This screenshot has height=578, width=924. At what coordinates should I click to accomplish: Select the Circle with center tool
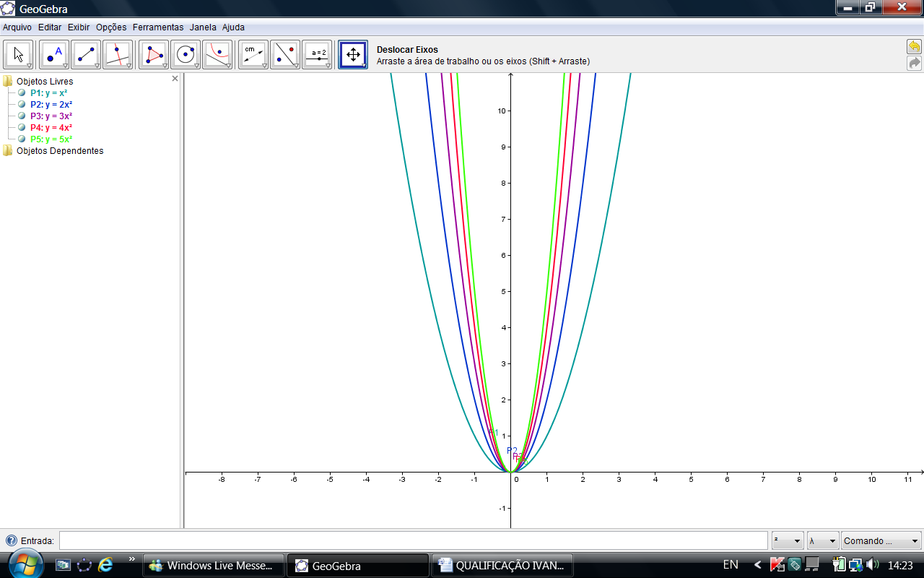[x=186, y=55]
